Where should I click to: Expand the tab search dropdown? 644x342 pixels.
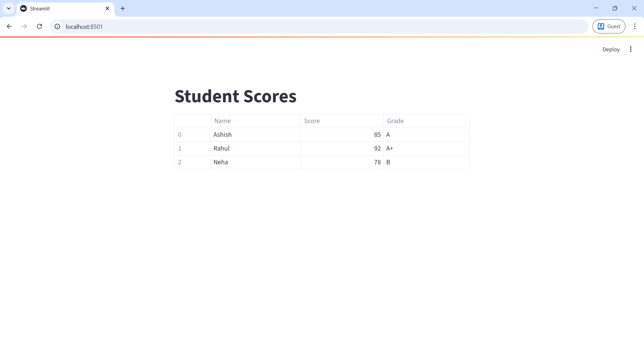point(9,8)
